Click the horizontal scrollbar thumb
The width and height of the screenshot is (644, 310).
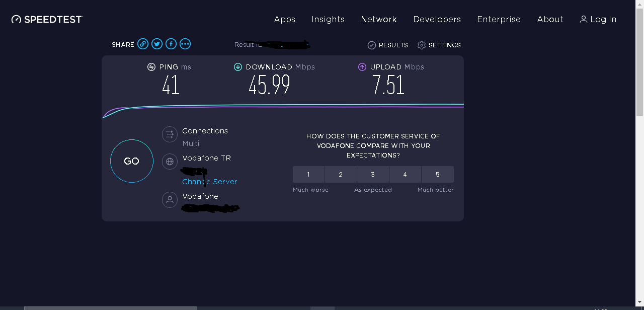pos(110,308)
